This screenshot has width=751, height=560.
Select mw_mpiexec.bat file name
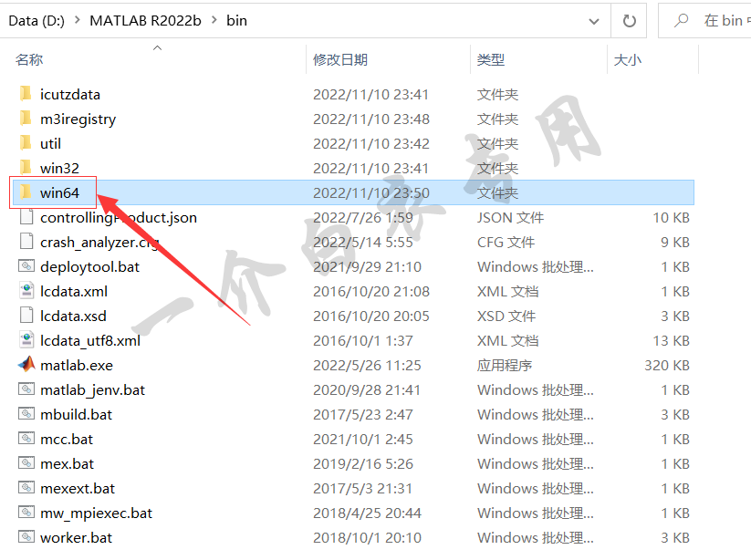(96, 513)
